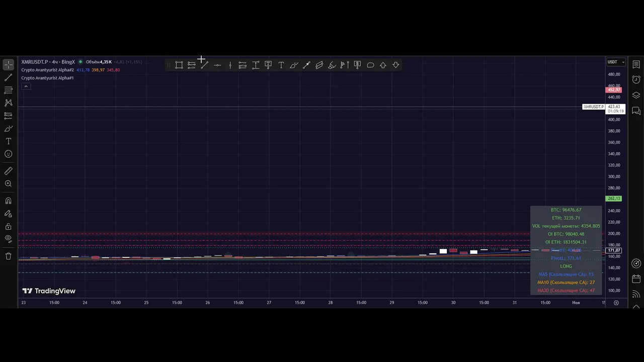Select the rectangle tool in favorites bar
Screen dimensions: 644x362
click(179, 65)
